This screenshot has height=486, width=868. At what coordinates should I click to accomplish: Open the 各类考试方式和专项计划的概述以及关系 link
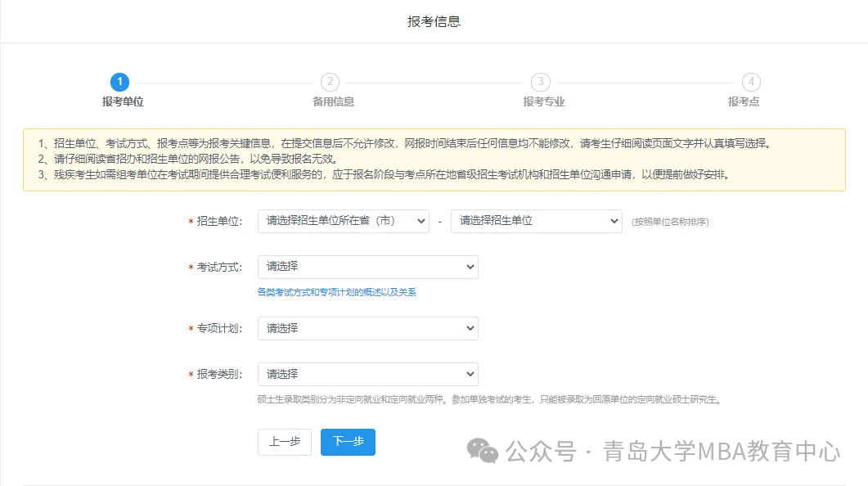pos(336,292)
